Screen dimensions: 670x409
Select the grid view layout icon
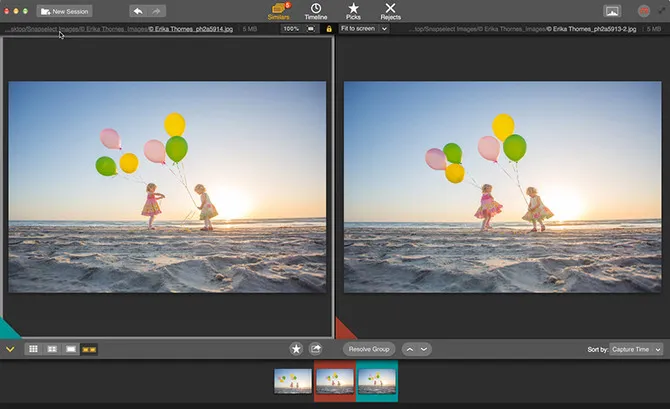33,349
